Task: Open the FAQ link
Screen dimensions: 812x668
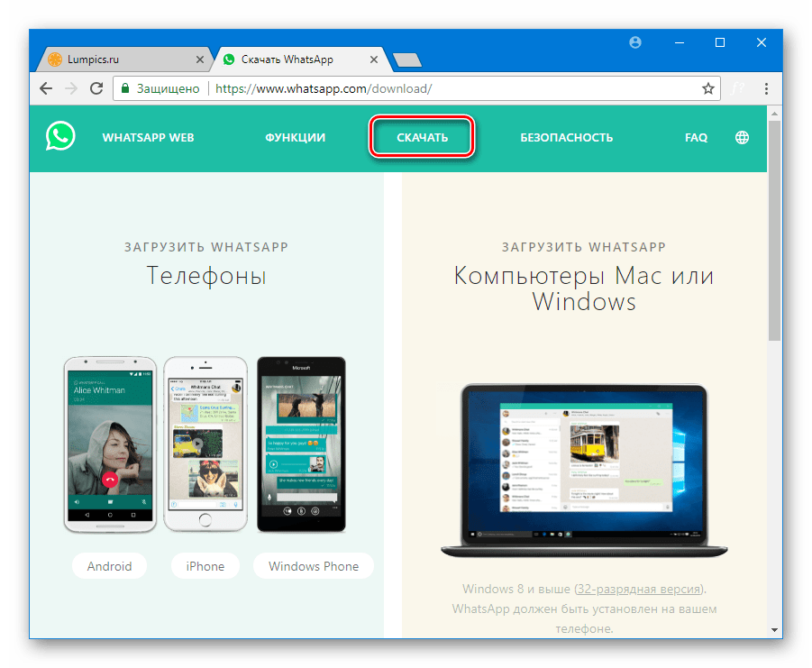Action: (696, 138)
